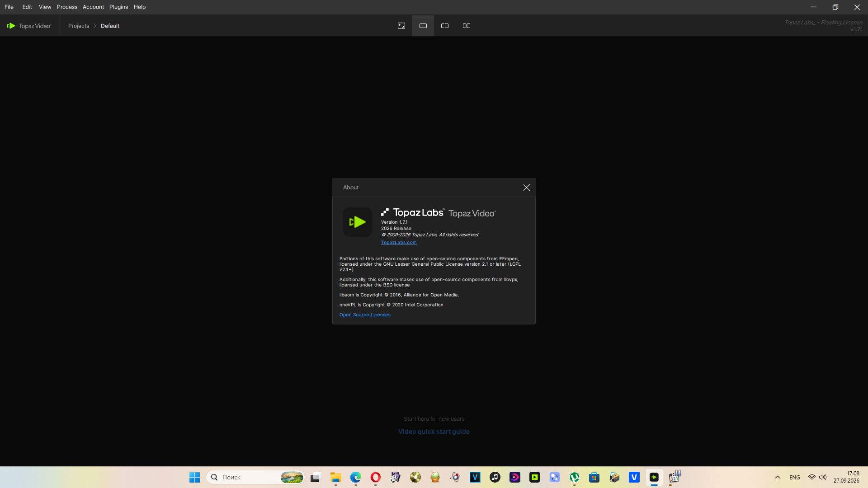Close the About dialog
The width and height of the screenshot is (868, 488).
[x=527, y=188]
